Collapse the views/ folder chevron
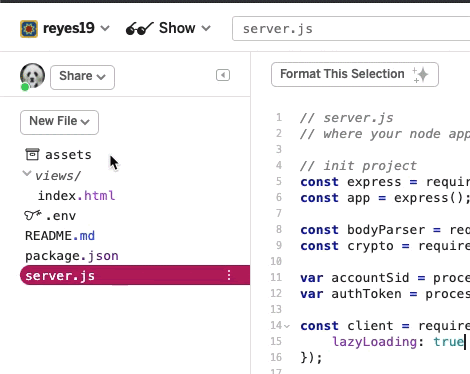The width and height of the screenshot is (470, 374). 27,174
